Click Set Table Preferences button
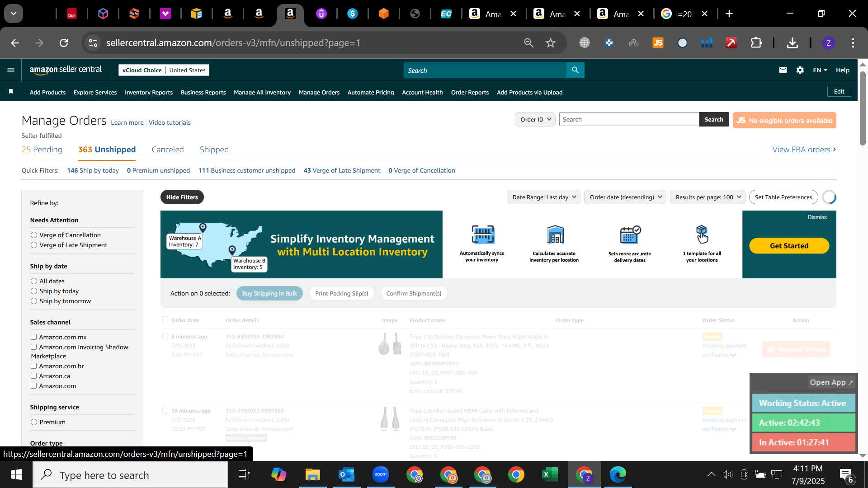The image size is (868, 488). [x=783, y=197]
